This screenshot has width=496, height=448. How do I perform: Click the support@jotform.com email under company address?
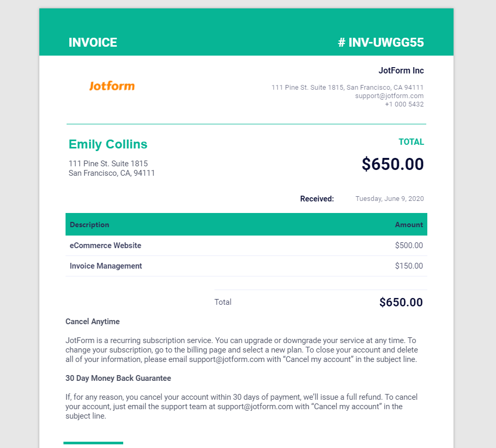tap(389, 96)
